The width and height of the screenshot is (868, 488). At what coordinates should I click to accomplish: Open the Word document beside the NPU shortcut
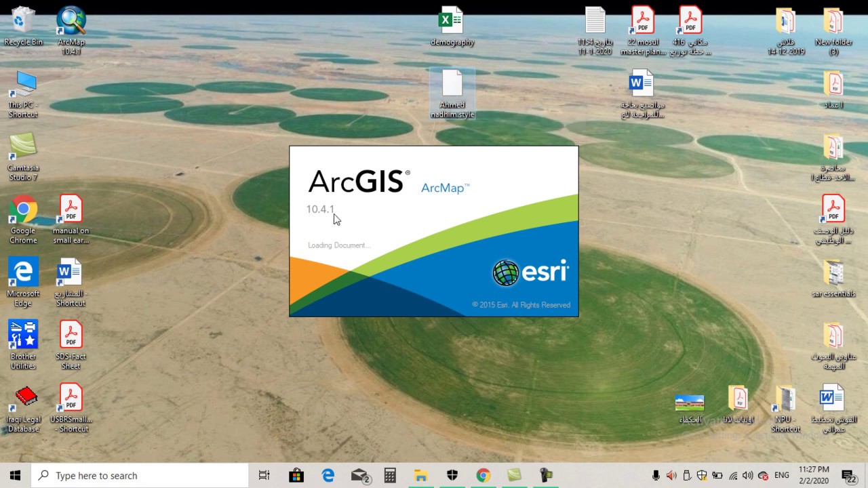(833, 409)
